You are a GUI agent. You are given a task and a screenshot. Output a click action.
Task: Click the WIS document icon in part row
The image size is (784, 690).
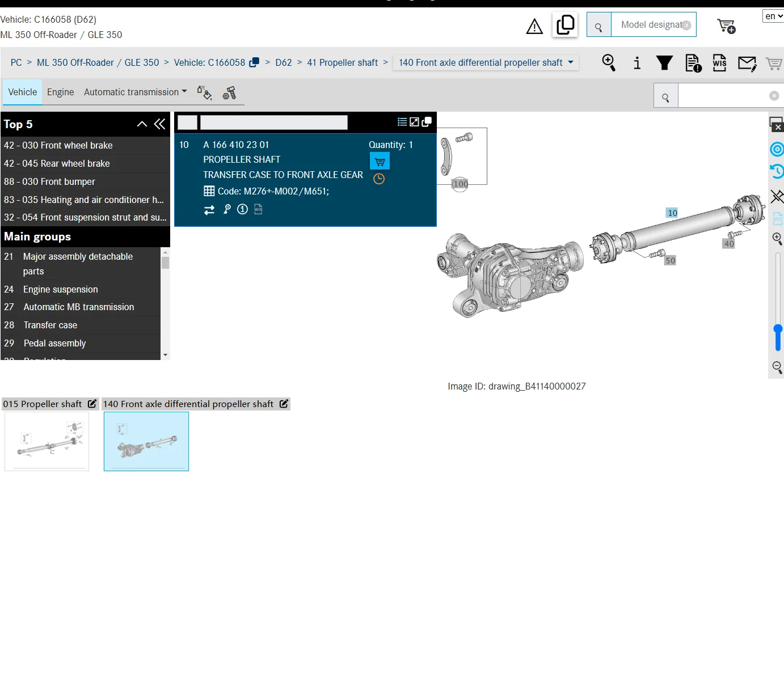click(258, 209)
